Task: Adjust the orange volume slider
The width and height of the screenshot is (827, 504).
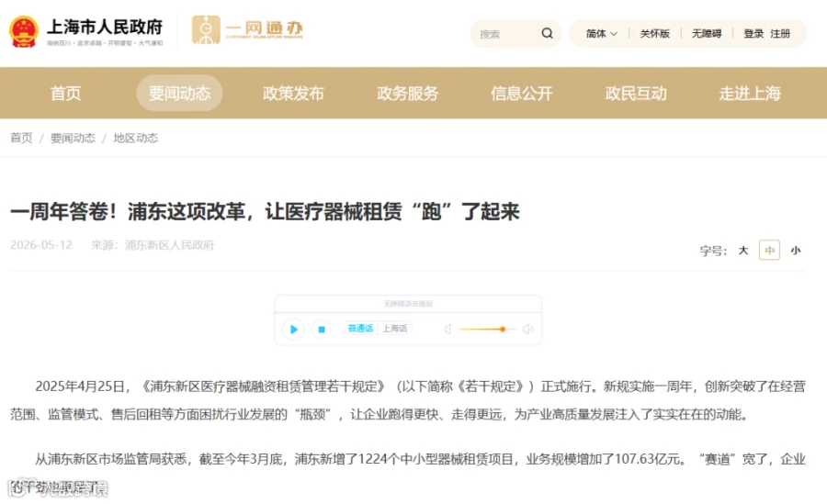Action: [487, 329]
